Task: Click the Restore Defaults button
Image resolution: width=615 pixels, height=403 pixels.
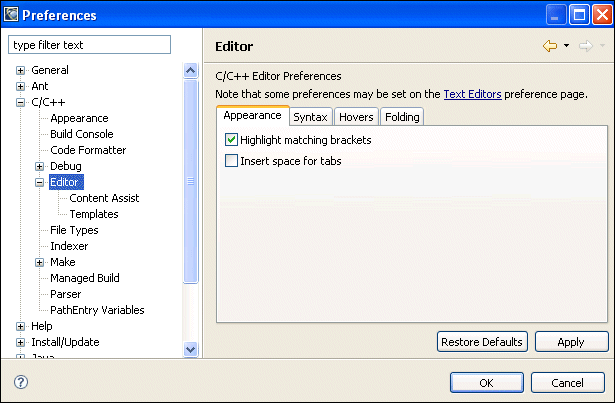Action: pyautogui.click(x=482, y=342)
